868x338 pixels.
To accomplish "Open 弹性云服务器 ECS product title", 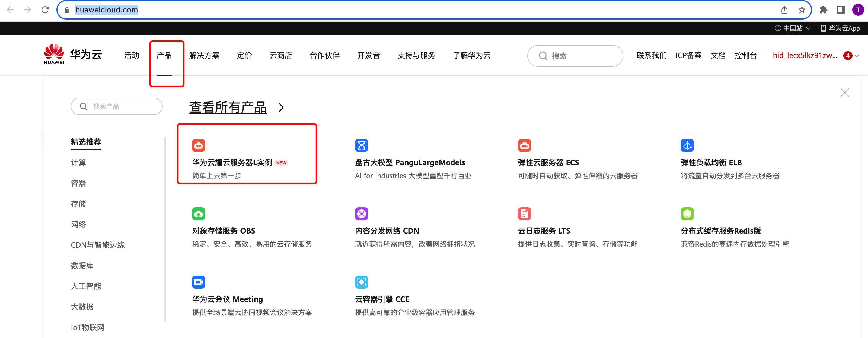I will pyautogui.click(x=548, y=163).
